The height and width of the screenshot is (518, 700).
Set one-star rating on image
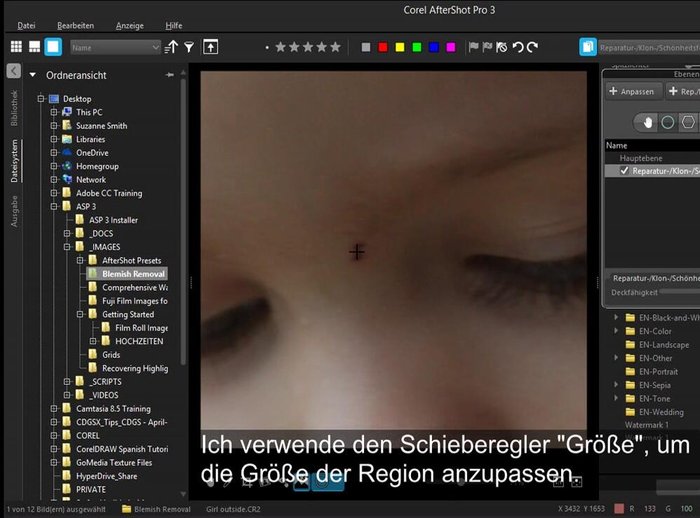[280, 47]
